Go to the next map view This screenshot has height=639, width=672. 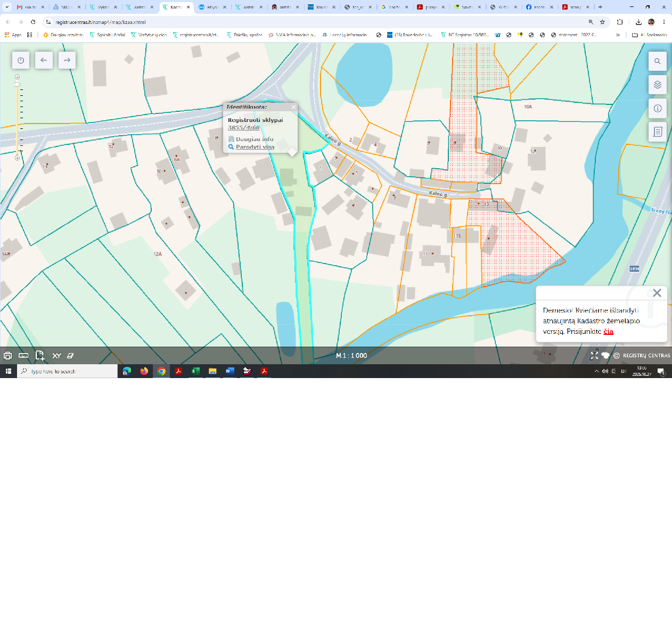click(67, 60)
